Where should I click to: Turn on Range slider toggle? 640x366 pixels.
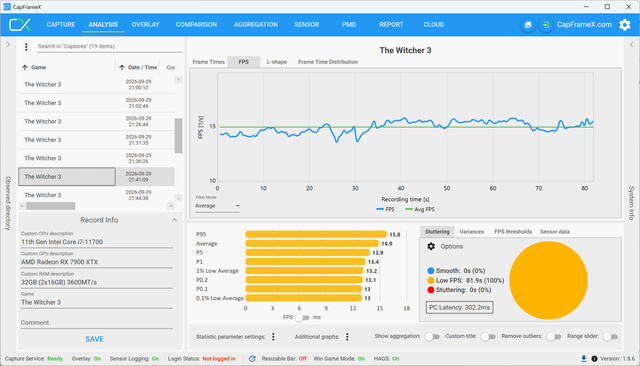pyautogui.click(x=610, y=337)
